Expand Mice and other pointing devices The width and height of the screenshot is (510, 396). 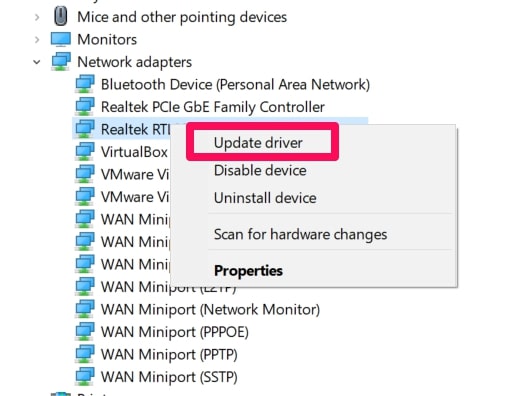coord(37,17)
